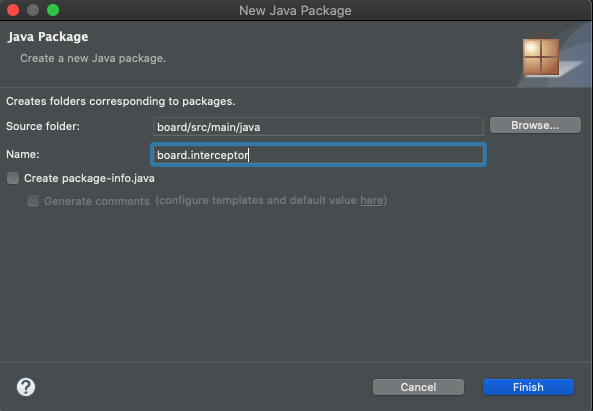The height and width of the screenshot is (411, 593).
Task: Maximize the dialog with the green button
Action: [x=53, y=10]
